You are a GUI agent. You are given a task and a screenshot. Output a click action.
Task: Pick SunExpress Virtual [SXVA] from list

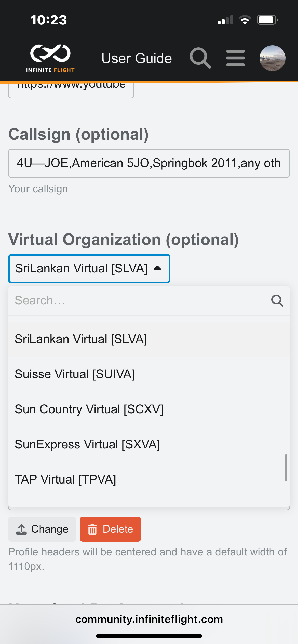click(87, 444)
